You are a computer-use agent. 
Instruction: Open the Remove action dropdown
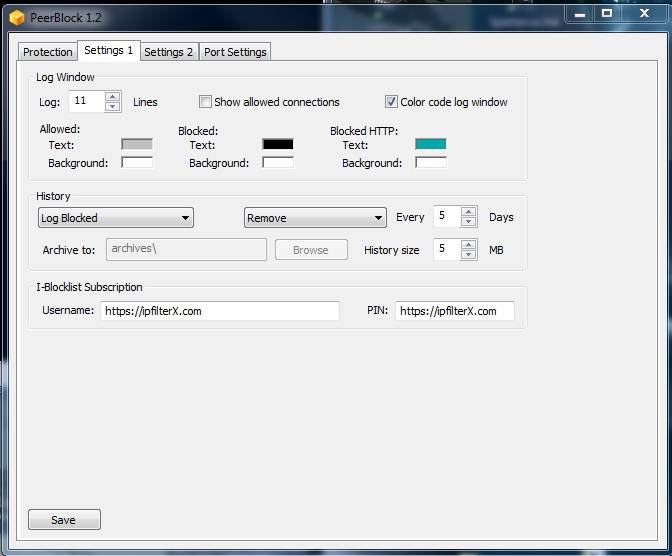click(x=315, y=218)
